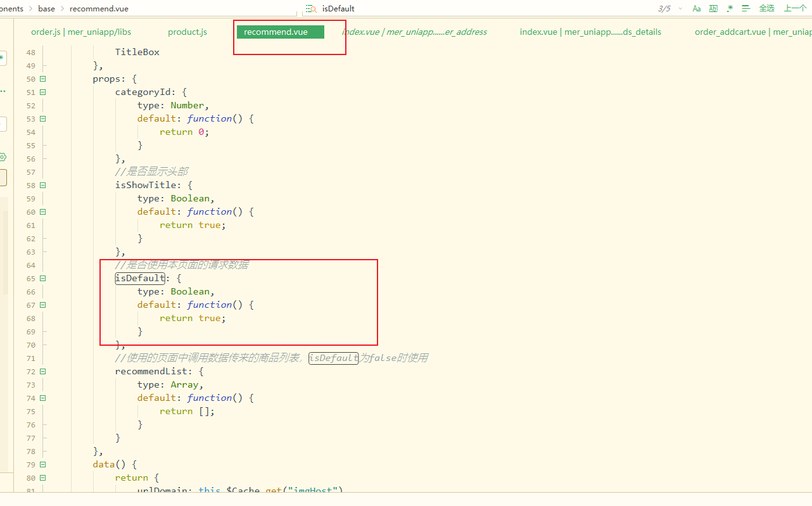The width and height of the screenshot is (812, 506).
Task: Click the search magnifier icon in find bar
Action: [x=310, y=9]
